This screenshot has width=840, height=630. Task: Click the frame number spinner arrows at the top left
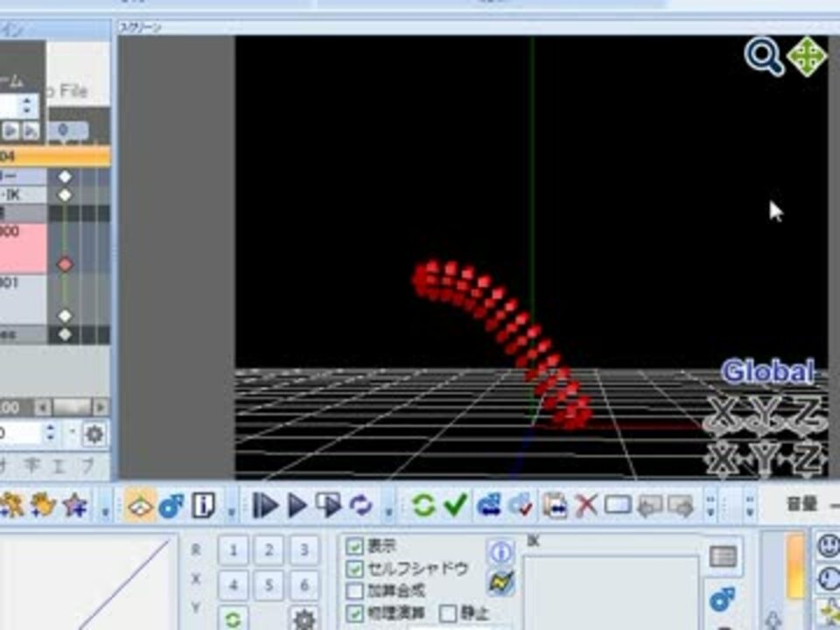click(x=27, y=106)
